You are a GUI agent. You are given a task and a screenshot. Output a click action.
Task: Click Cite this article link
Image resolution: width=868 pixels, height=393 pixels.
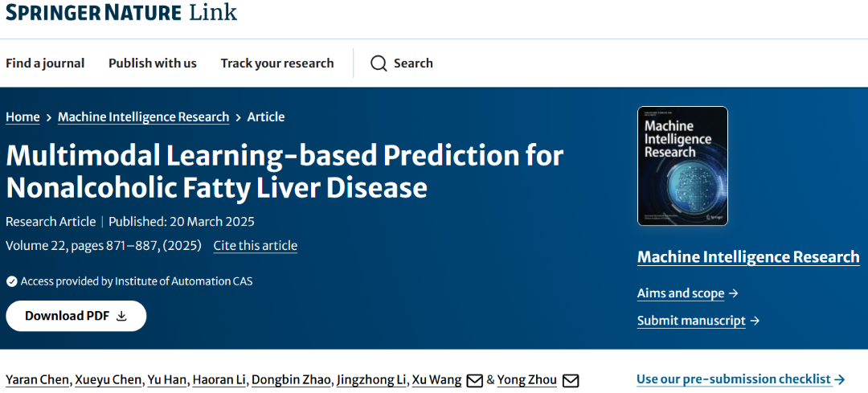click(255, 245)
